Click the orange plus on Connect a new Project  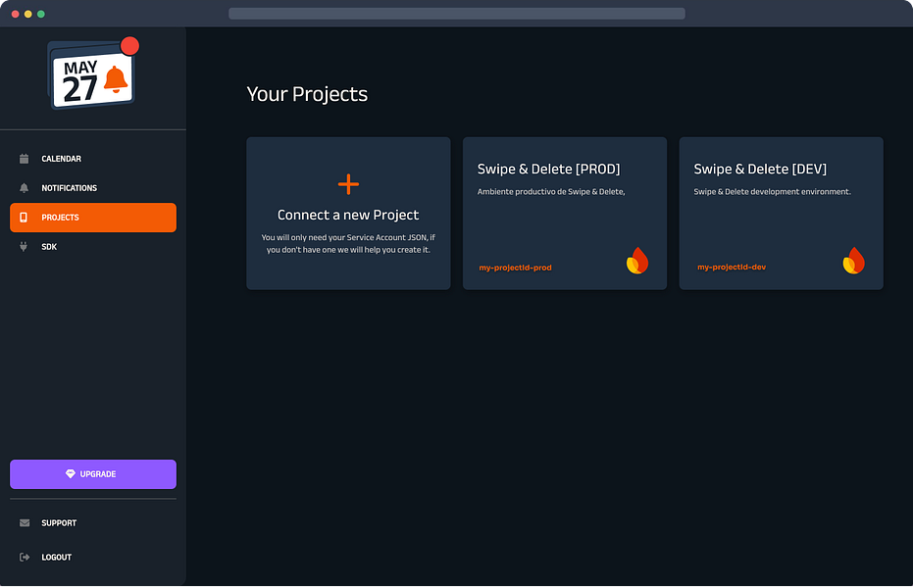348,182
